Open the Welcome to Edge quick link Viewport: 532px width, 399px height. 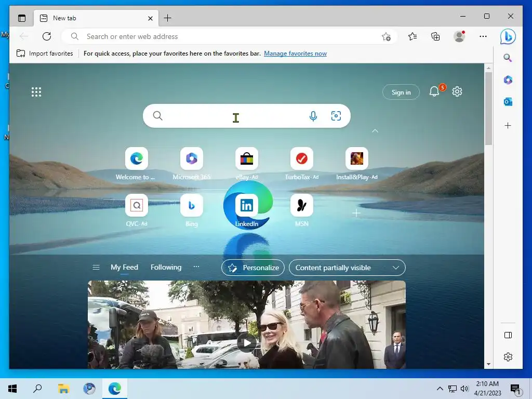[137, 158]
